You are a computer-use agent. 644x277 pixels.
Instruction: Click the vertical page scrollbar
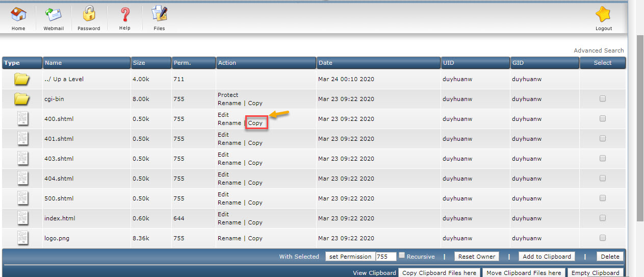639,128
